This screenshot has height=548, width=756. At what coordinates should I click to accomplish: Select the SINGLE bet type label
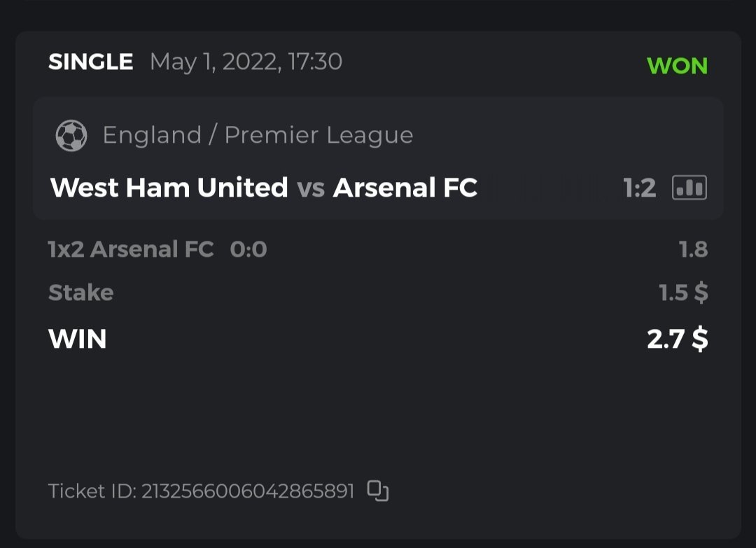pyautogui.click(x=90, y=62)
